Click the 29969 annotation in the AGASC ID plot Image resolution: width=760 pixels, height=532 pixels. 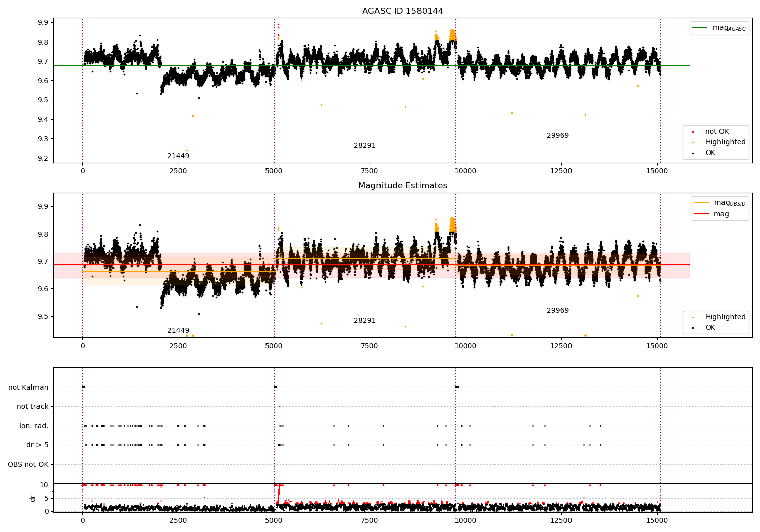pyautogui.click(x=558, y=135)
